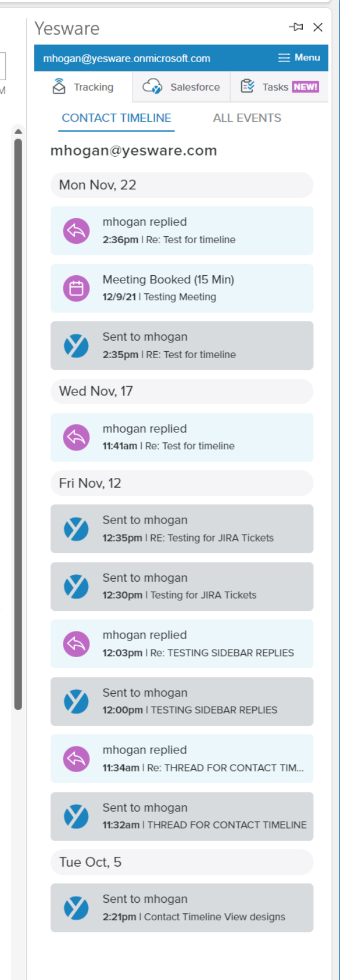Click Yesware icon on Contact Timeline View designs
The width and height of the screenshot is (340, 980).
coord(76,908)
